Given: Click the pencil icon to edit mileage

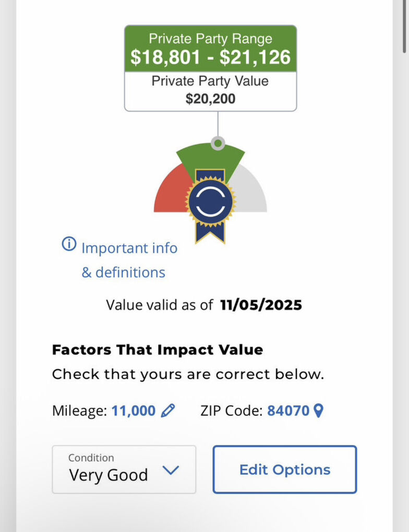Looking at the screenshot, I should [167, 411].
